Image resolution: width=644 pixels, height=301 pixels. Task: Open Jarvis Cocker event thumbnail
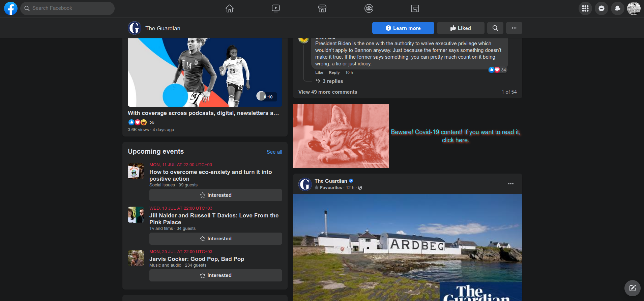pyautogui.click(x=136, y=258)
